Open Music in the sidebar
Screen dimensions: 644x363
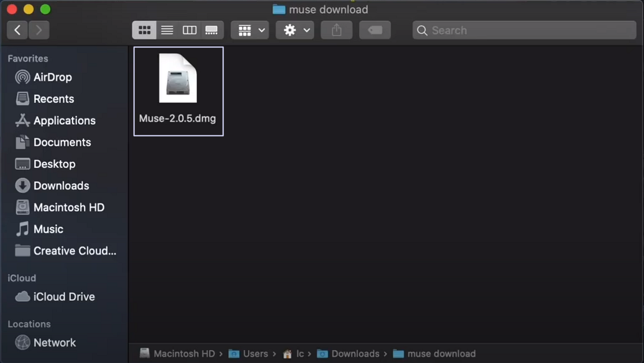click(48, 229)
